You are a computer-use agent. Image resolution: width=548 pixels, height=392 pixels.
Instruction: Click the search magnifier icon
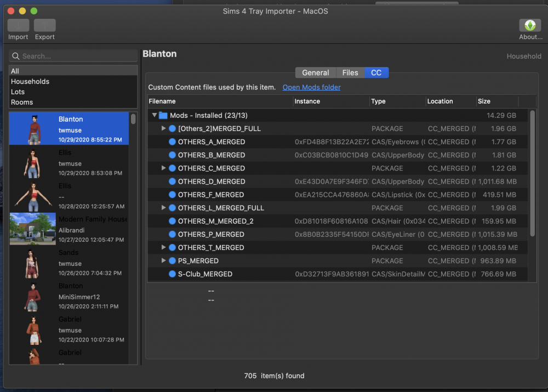(16, 56)
